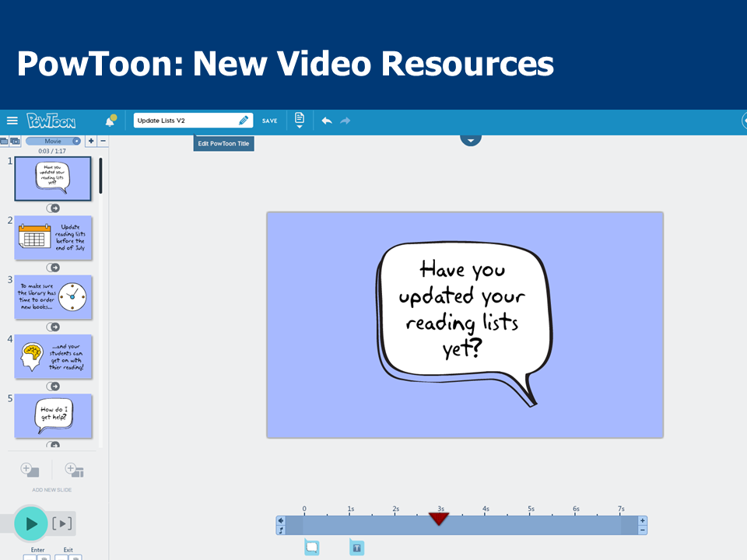Click the red playhead on the timeline
Viewport: 747px width, 560px height.
point(439,518)
